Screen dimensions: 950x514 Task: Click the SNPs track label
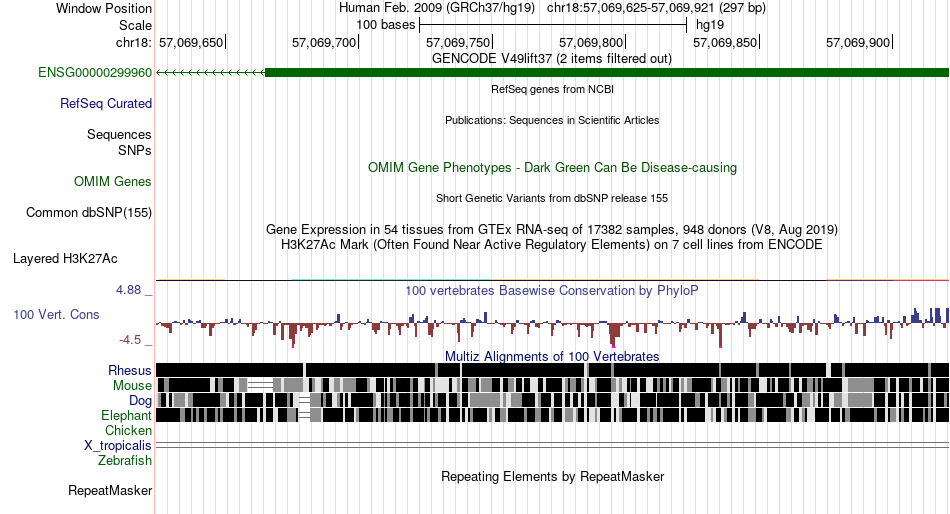(135, 150)
